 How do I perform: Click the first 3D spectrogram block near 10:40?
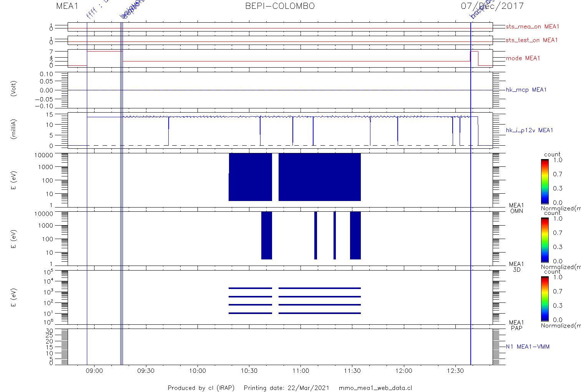267,235
